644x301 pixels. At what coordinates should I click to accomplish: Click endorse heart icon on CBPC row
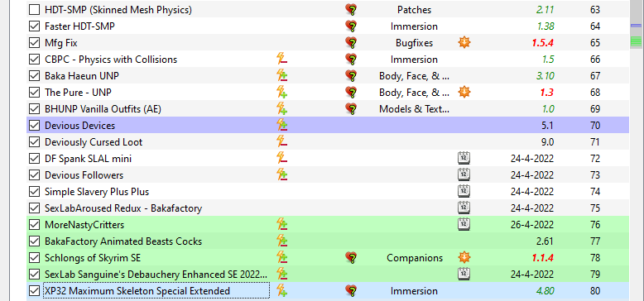351,59
